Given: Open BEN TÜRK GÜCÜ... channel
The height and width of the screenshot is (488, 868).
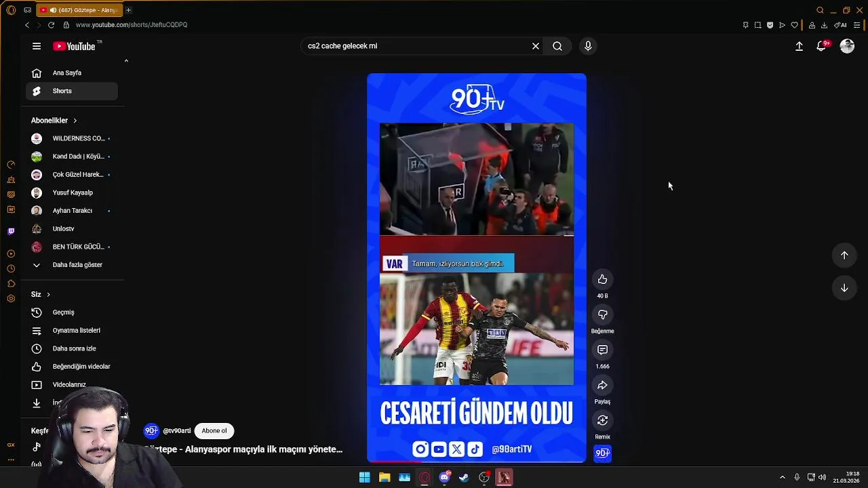Looking at the screenshot, I should (72, 247).
